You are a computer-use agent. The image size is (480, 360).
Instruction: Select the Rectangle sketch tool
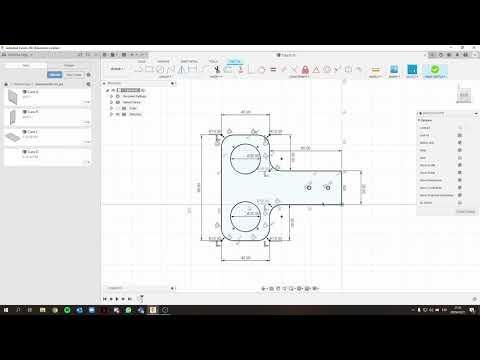tap(149, 69)
